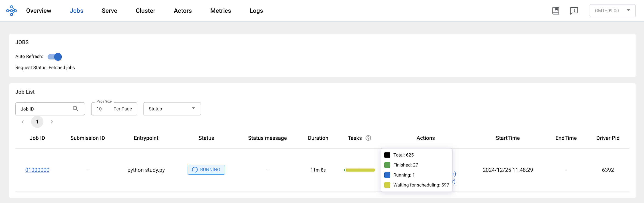Click the green Finished color swatch
The width and height of the screenshot is (644, 203).
coord(387,165)
